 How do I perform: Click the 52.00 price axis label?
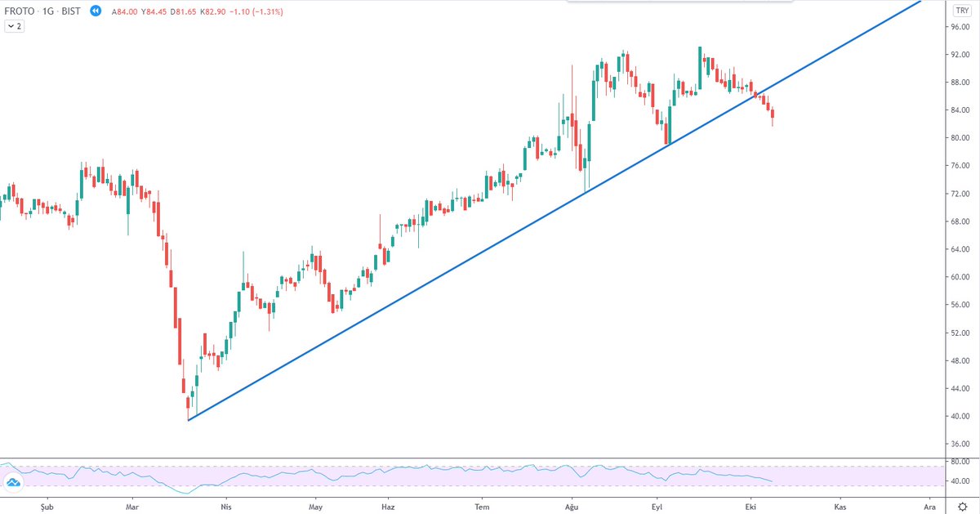[x=959, y=333]
